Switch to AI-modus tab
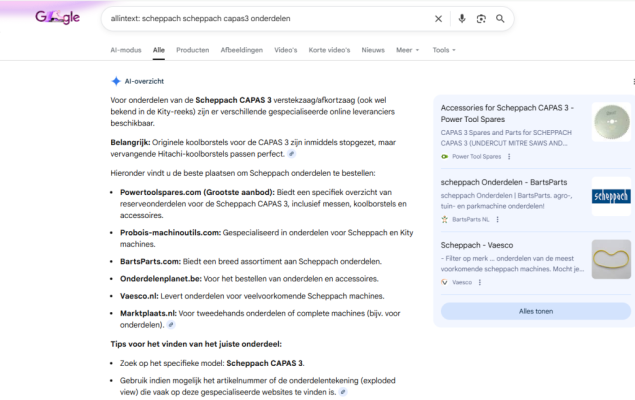The height and width of the screenshot is (400, 635). [126, 50]
